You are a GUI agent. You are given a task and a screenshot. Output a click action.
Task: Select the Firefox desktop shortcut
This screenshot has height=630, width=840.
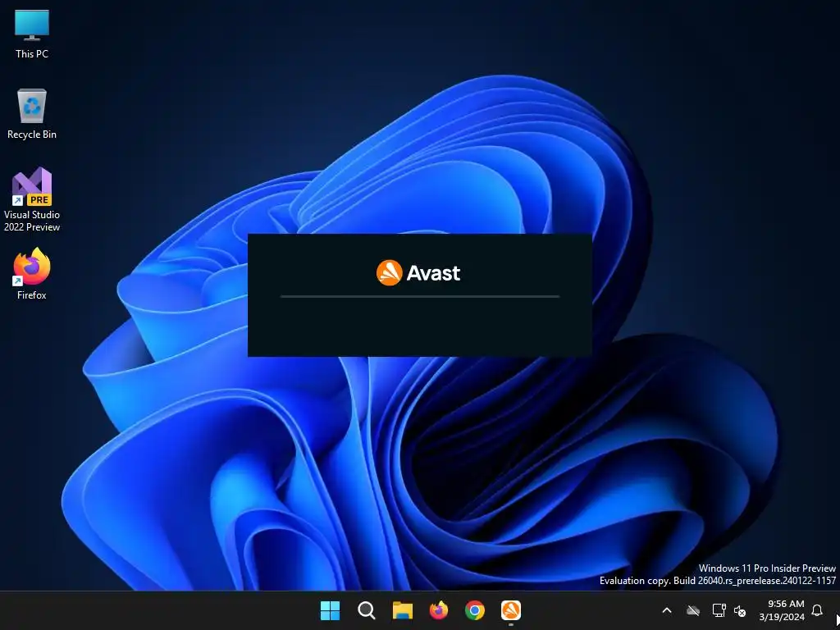pos(32,273)
